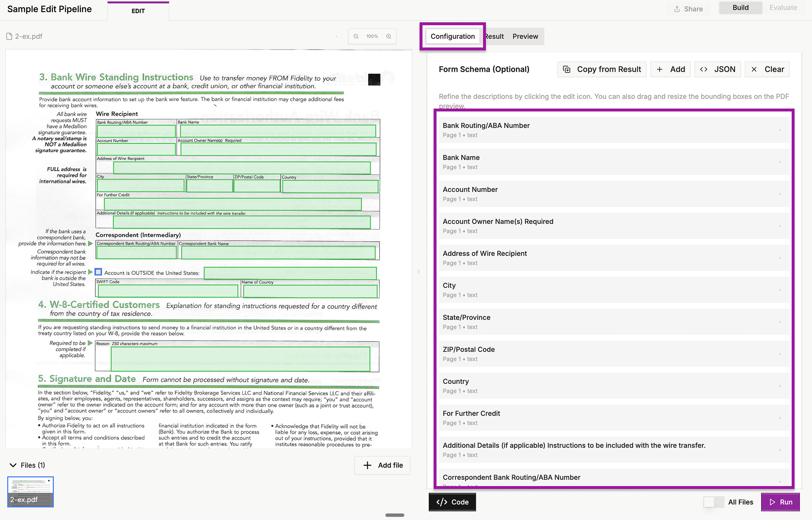Clear the form schema
This screenshot has height=520, width=812.
pos(767,69)
